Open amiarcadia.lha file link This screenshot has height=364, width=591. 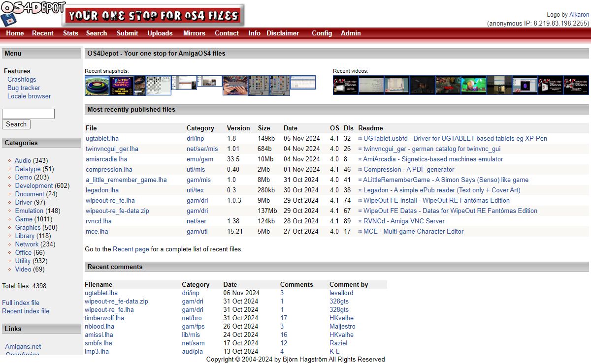[106, 159]
